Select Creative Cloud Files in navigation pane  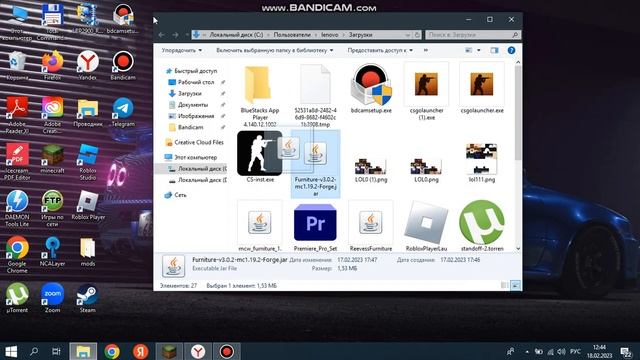(195, 142)
